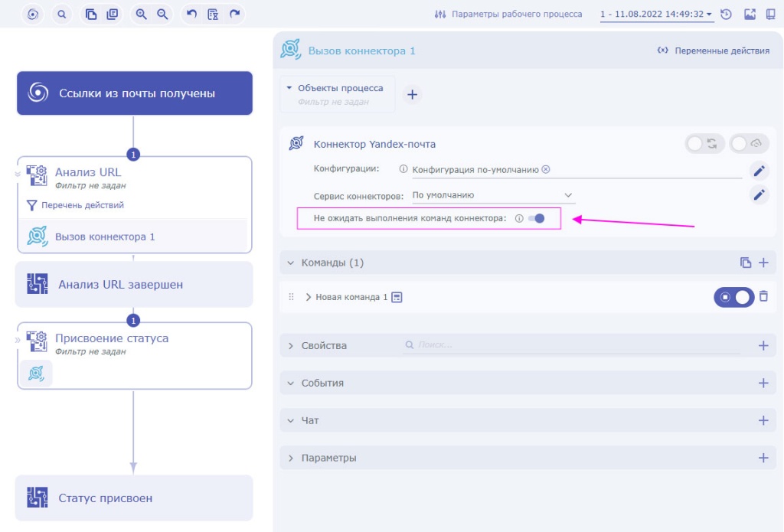Open Параметры рабочего процесса
Image resolution: width=784 pixels, height=532 pixels.
click(508, 14)
